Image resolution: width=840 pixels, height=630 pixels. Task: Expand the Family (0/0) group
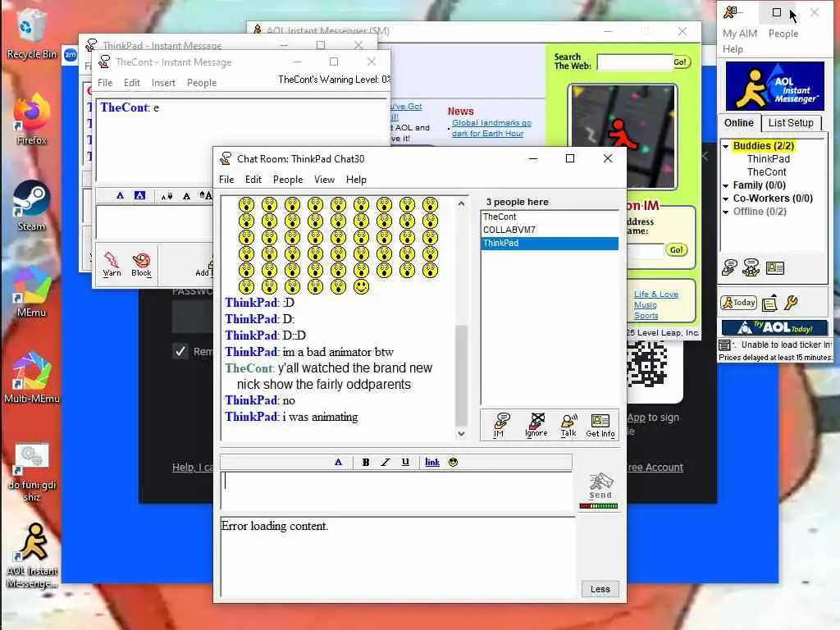click(x=726, y=186)
